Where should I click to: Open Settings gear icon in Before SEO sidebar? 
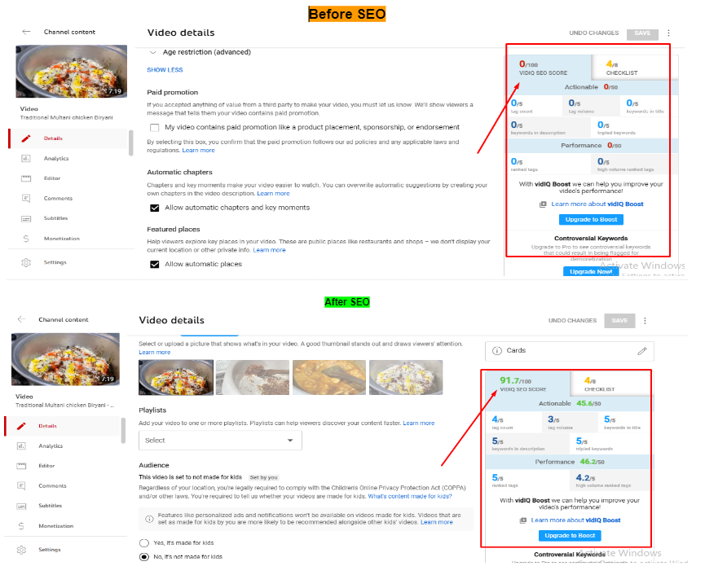(x=26, y=262)
